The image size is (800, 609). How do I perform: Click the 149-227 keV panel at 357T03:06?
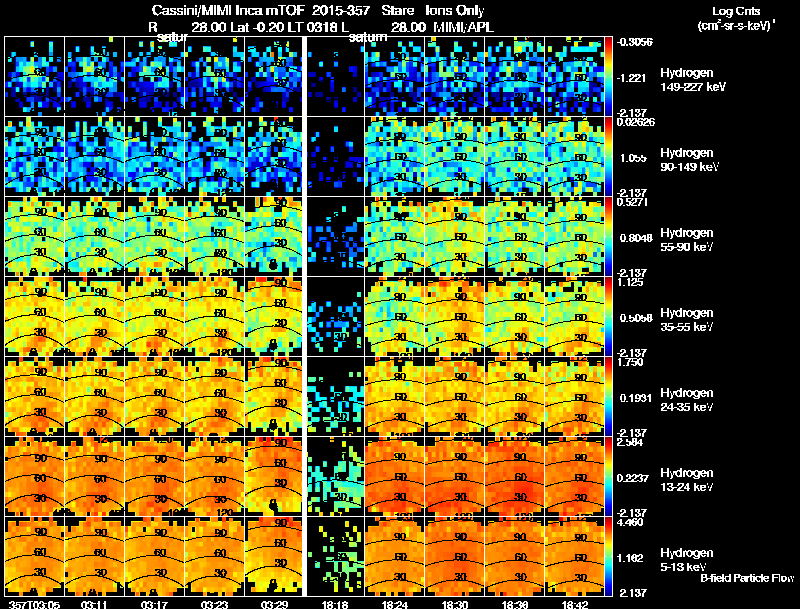pyautogui.click(x=35, y=76)
